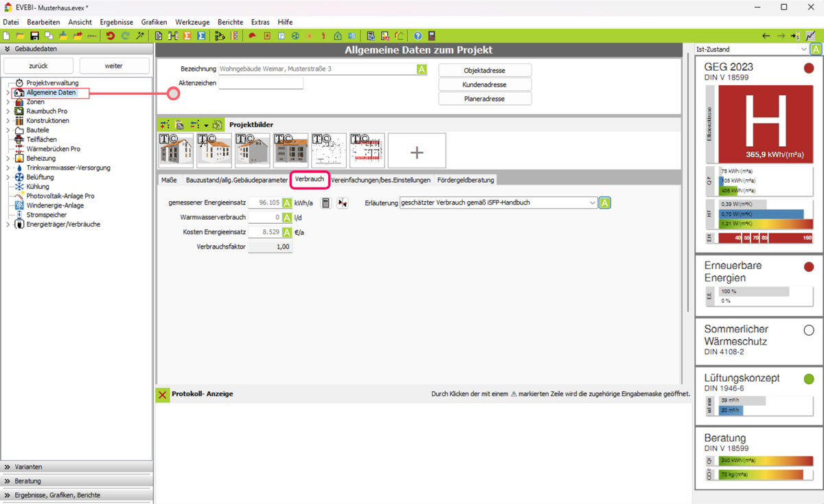
Task: Add a project image with the plus tile
Action: point(417,151)
